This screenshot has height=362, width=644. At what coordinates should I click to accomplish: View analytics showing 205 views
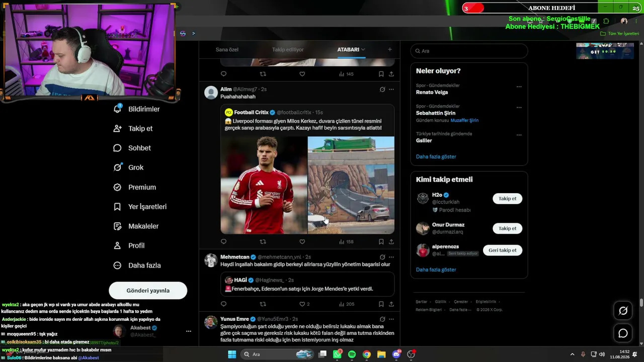347,304
